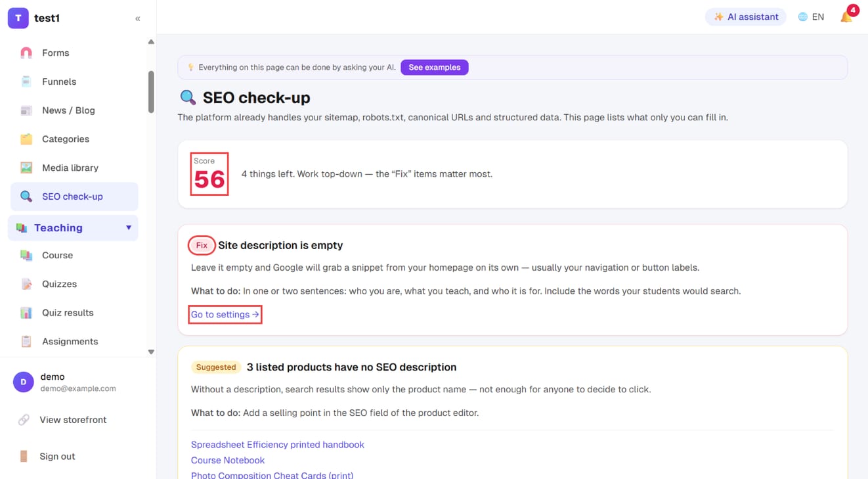Image resolution: width=868 pixels, height=479 pixels.
Task: Open Funnels page
Action: tap(74, 81)
